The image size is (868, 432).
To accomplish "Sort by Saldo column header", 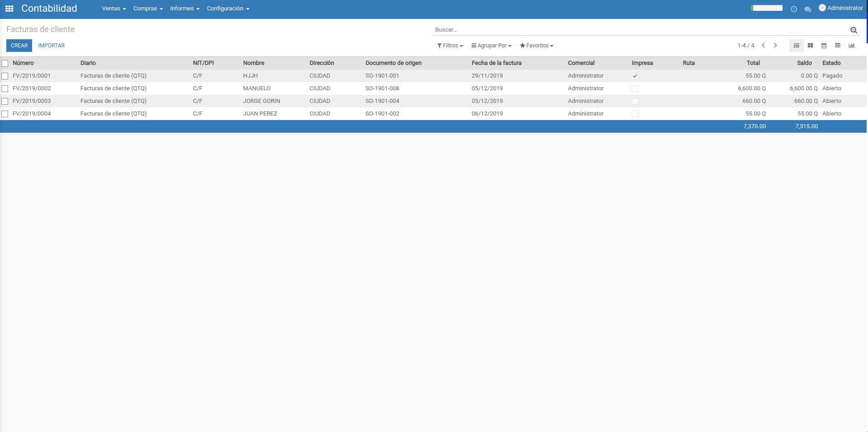I will tap(804, 63).
